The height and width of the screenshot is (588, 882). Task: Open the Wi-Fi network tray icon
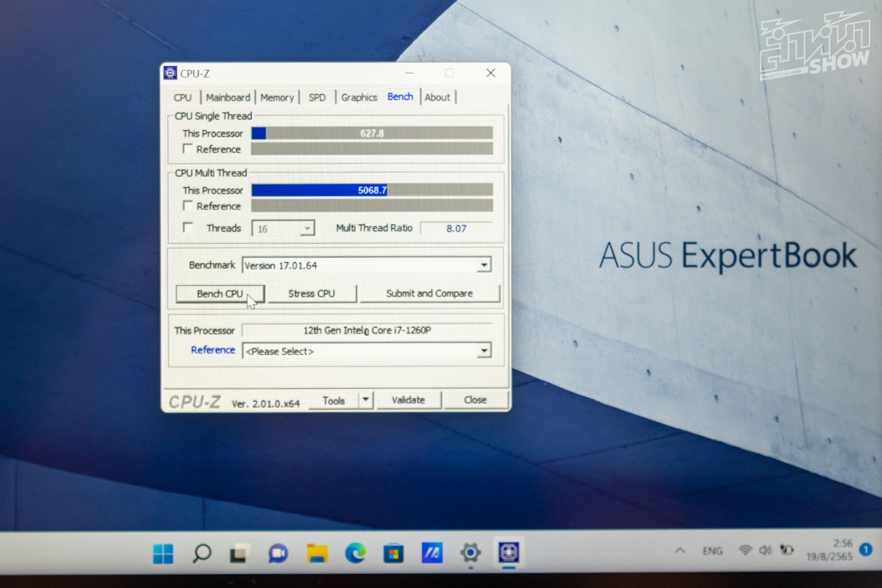click(745, 551)
